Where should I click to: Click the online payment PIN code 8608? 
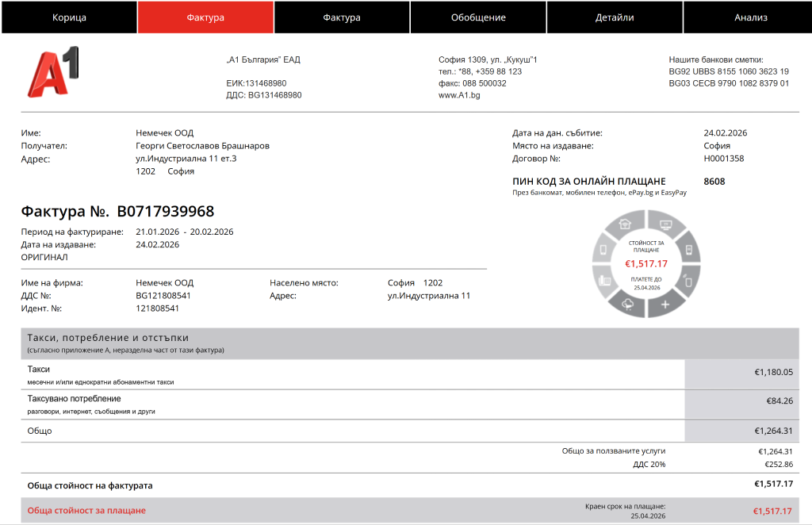point(714,182)
